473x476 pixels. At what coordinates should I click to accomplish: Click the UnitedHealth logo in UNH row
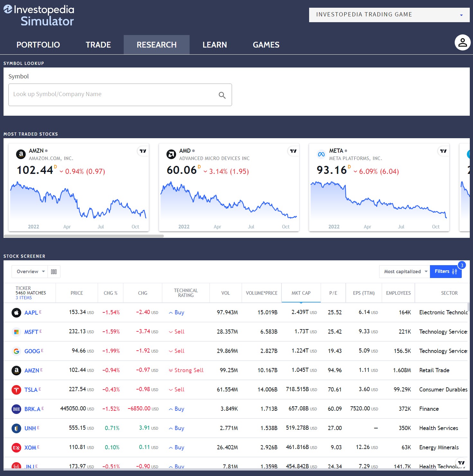click(x=16, y=428)
